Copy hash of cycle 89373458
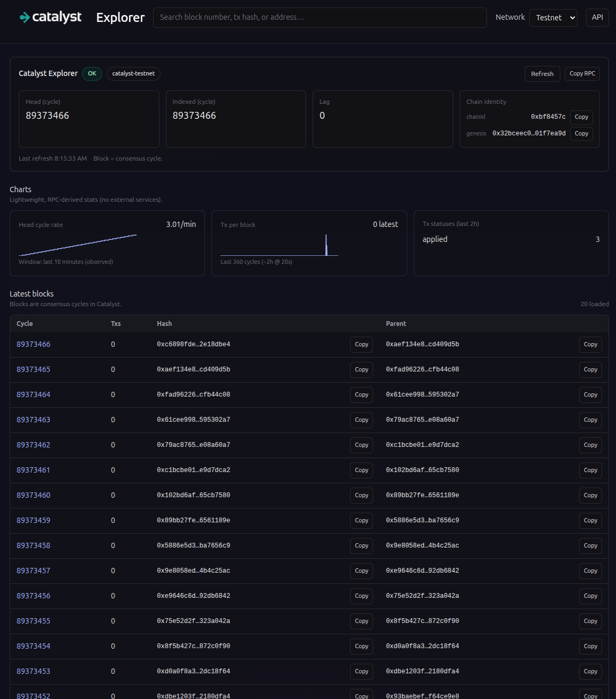 tap(361, 546)
